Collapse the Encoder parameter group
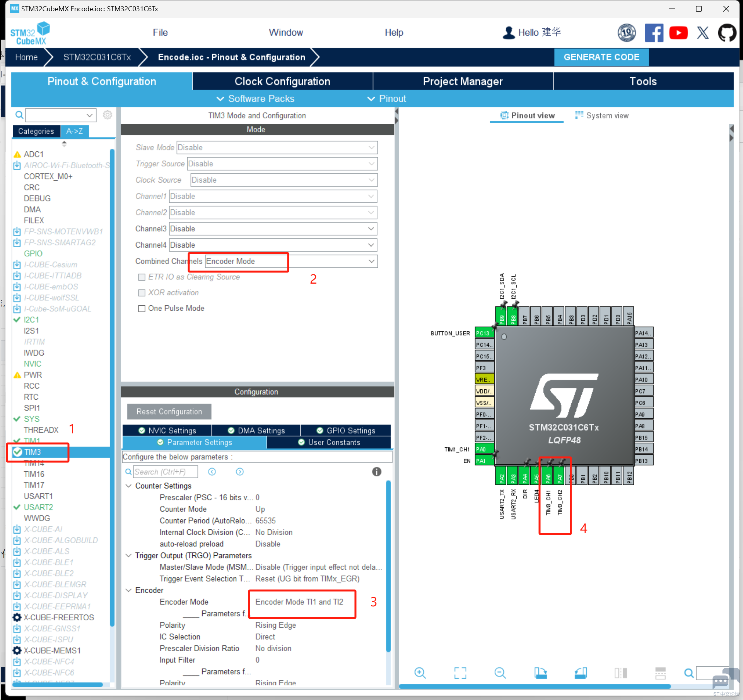The image size is (743, 700). pyautogui.click(x=128, y=590)
